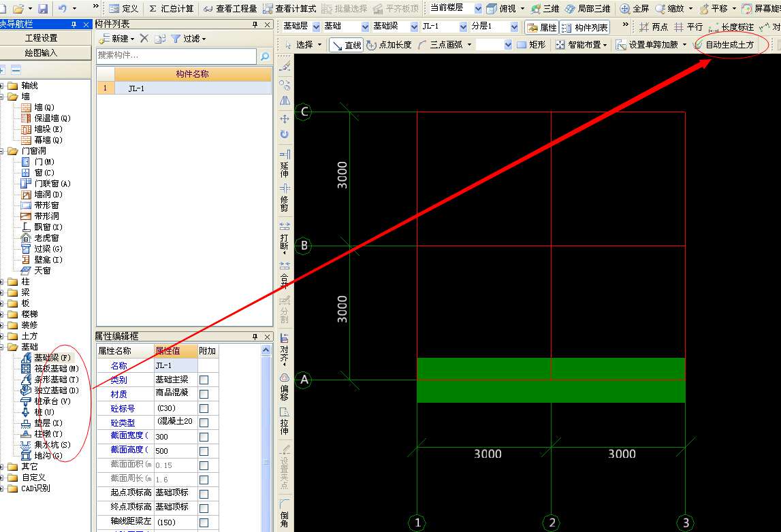Click 自动生成土方 to auto-generate earthwork
This screenshot has height=532, width=781.
pyautogui.click(x=724, y=45)
